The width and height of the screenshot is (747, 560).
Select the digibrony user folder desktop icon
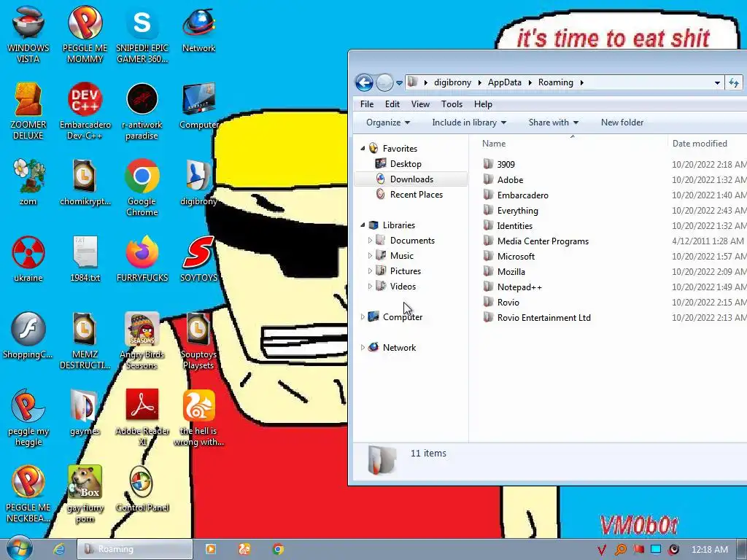(x=198, y=182)
